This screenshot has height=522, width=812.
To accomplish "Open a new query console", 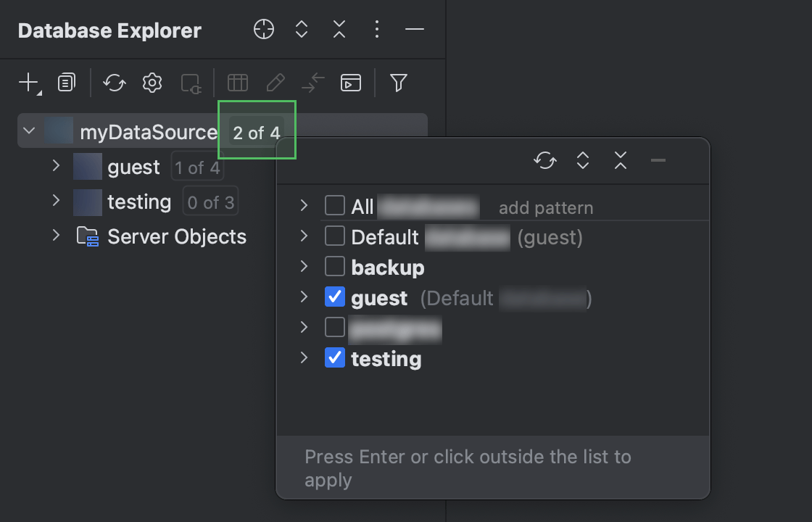I will (x=351, y=82).
